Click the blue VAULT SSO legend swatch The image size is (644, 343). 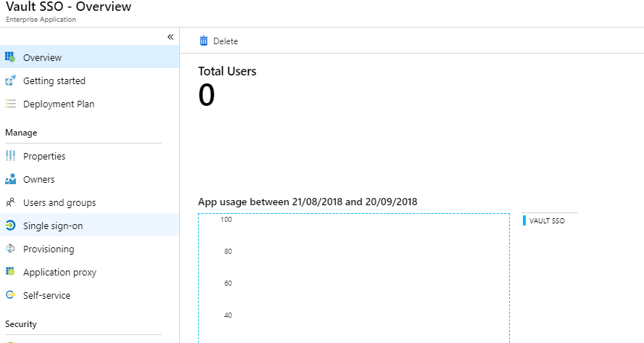pos(524,220)
